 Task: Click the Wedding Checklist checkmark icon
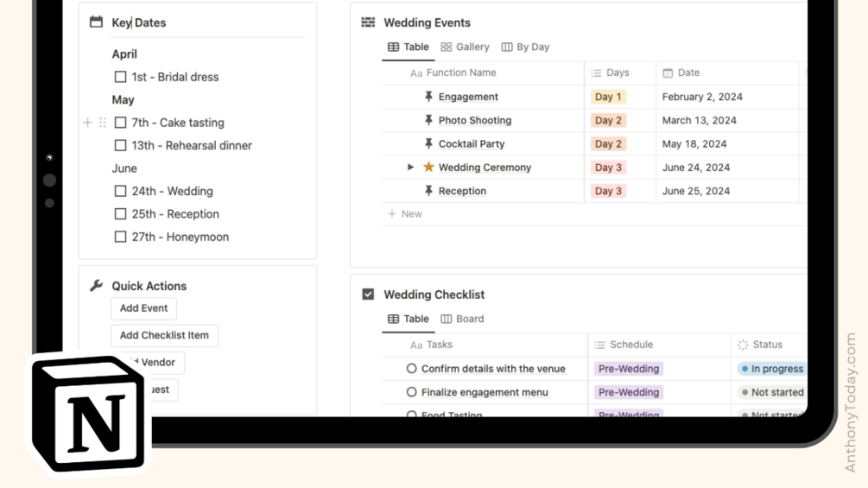pos(368,295)
